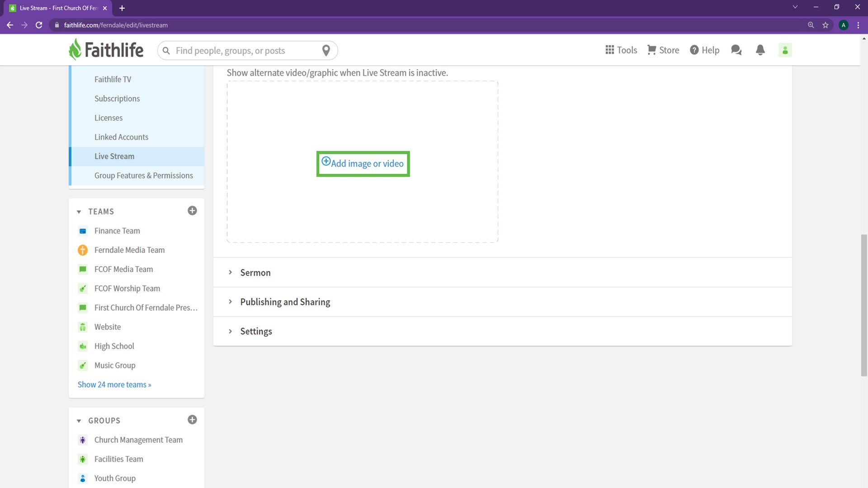Click the page vertical scrollbar thumb

(864, 305)
